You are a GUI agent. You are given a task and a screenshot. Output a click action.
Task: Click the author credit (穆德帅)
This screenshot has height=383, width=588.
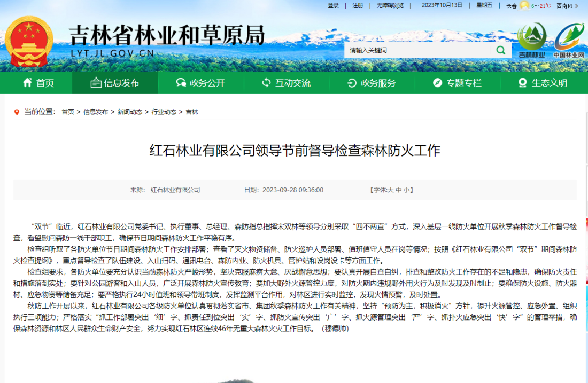point(335,329)
